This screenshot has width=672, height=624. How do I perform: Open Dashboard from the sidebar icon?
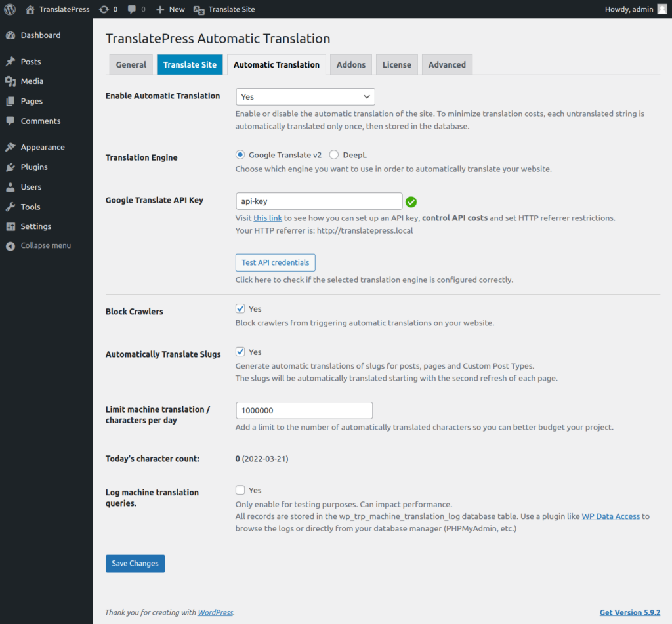coord(10,35)
